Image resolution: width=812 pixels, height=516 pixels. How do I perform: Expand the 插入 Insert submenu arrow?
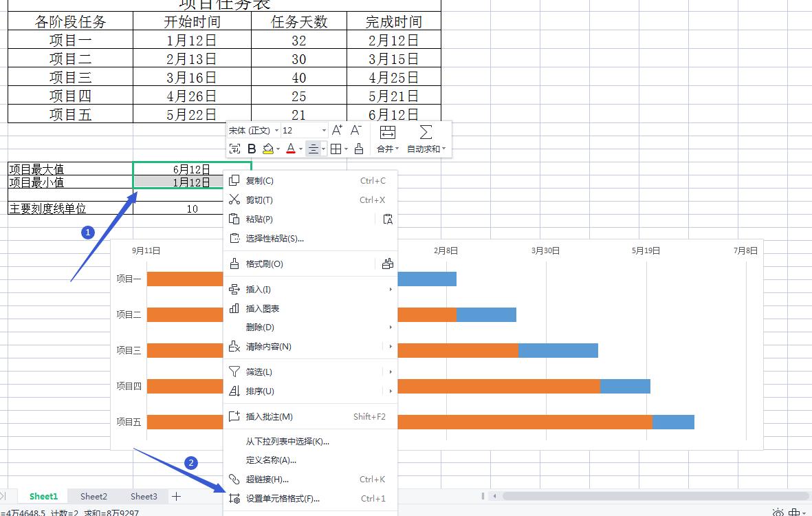click(x=391, y=290)
